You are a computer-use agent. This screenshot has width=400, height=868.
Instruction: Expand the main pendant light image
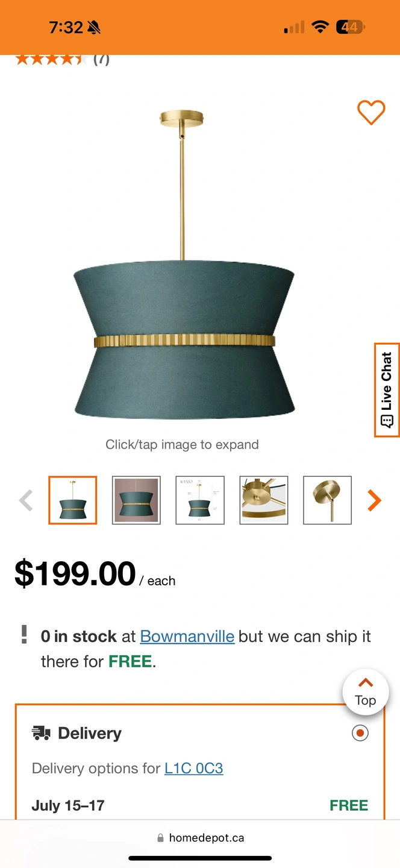point(184,265)
